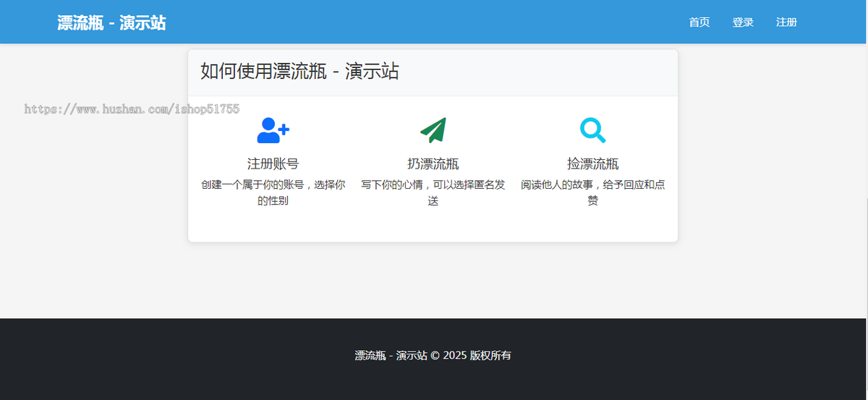The image size is (868, 400).
Task: Click the footer text © 2025 版权所有
Action: [471, 355]
